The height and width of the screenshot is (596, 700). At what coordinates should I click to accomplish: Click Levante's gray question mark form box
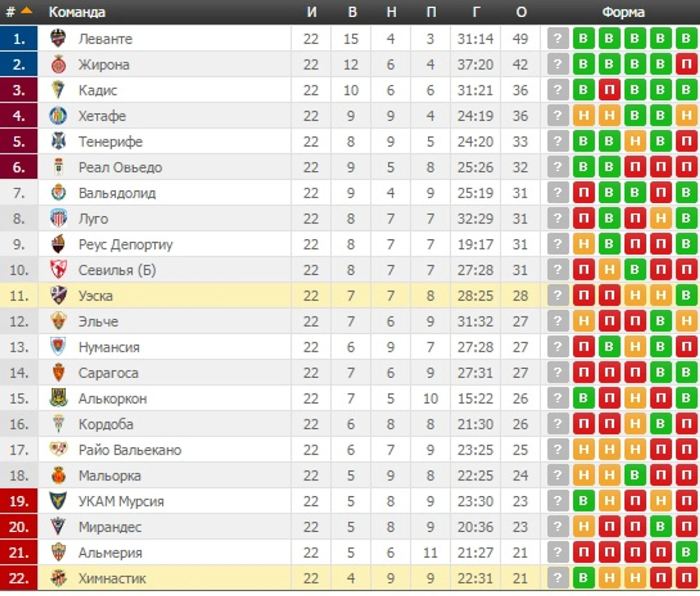pos(558,38)
